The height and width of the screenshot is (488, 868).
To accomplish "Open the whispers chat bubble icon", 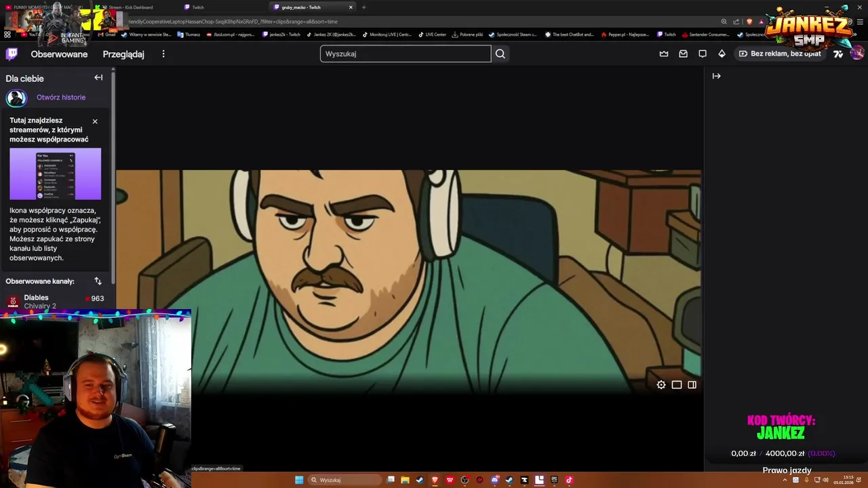I will [x=703, y=54].
